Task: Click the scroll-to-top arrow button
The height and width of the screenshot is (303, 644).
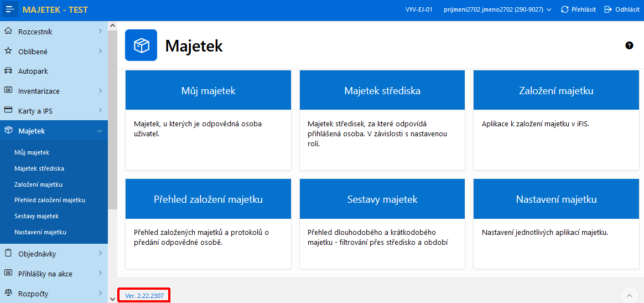Action: coord(629,295)
